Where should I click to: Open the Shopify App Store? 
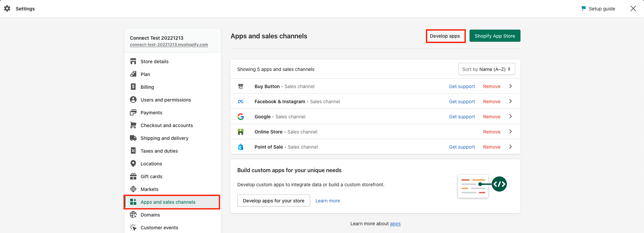(x=495, y=36)
